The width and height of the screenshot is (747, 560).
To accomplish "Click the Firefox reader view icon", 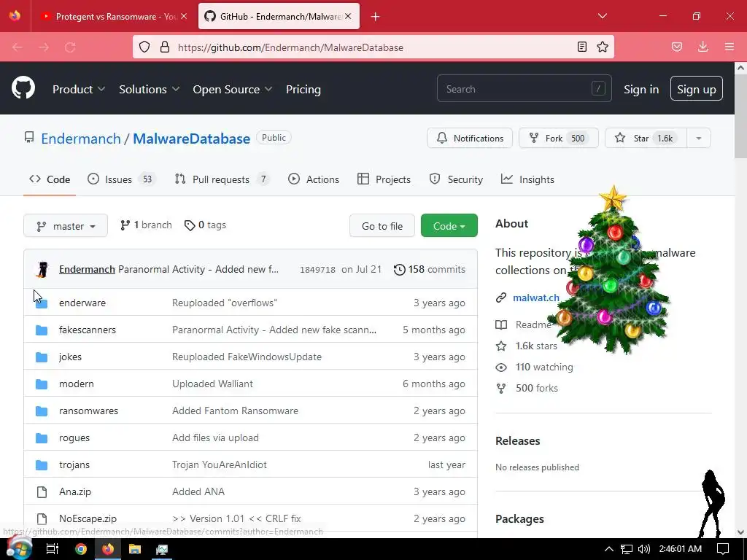I will pos(581,47).
